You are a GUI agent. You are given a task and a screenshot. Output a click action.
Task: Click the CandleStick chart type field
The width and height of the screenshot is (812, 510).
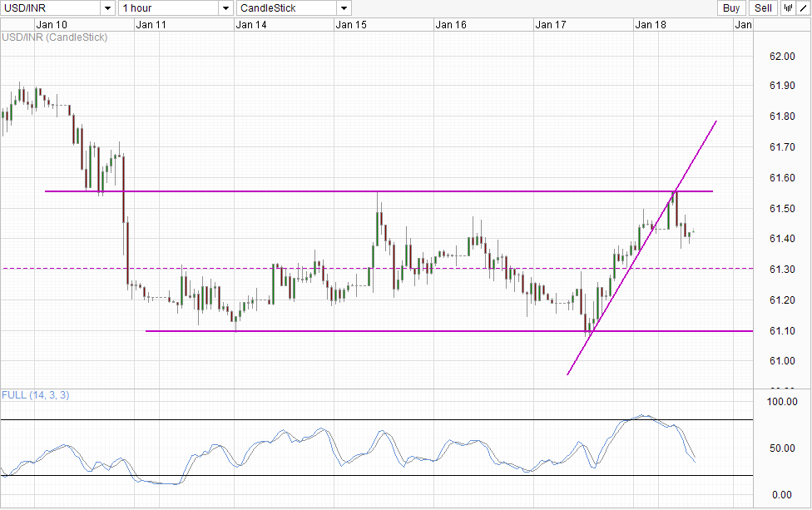click(x=287, y=7)
